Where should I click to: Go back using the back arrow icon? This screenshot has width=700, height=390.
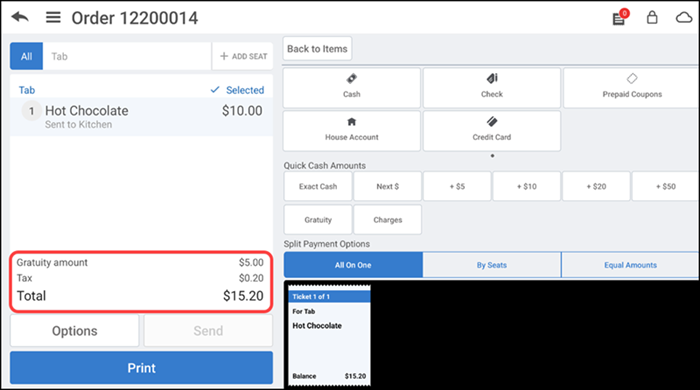click(20, 17)
